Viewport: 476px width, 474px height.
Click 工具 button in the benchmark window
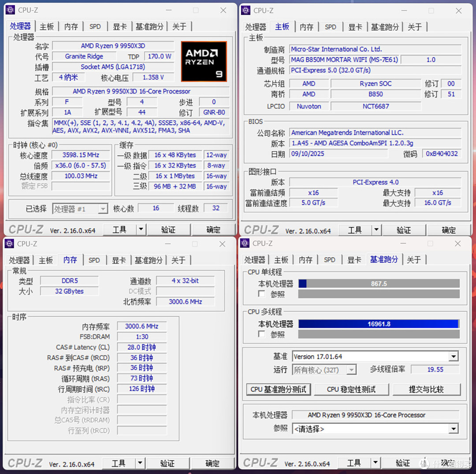pos(354,463)
